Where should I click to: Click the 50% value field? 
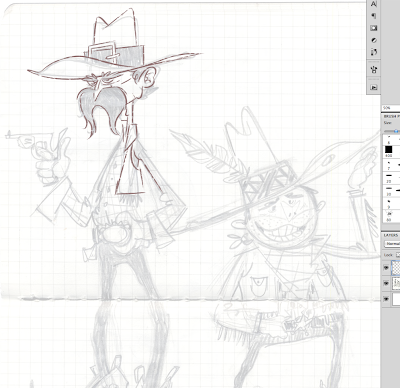(391, 108)
